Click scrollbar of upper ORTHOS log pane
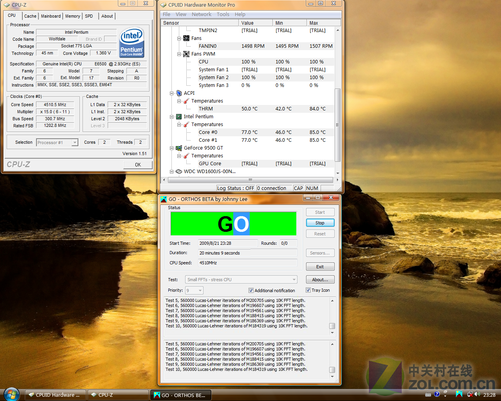Image resolution: width=501 pixels, height=401 pixels. coord(332,317)
